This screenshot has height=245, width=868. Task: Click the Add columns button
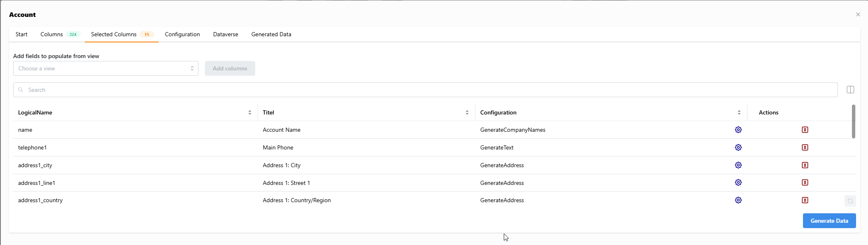click(230, 68)
